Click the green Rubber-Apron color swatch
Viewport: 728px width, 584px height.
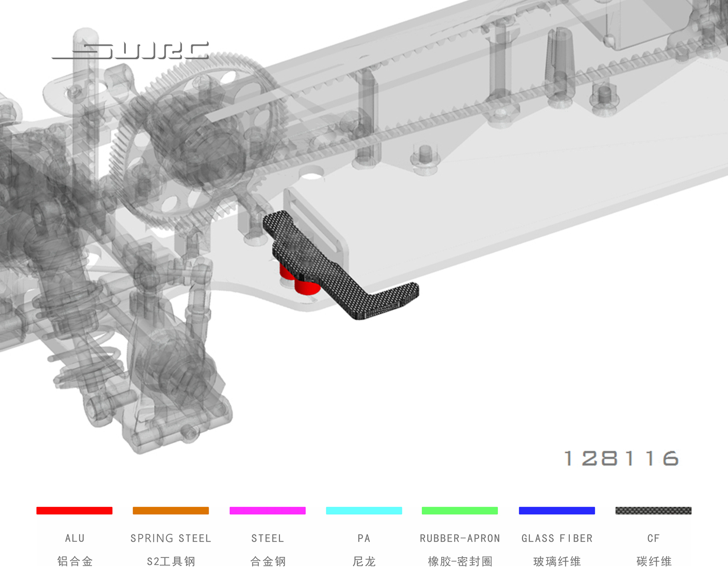460,510
